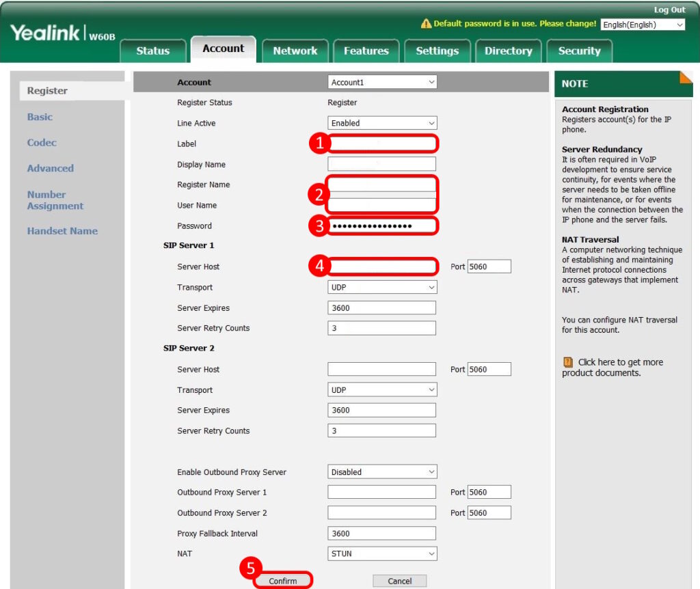The height and width of the screenshot is (589, 700).
Task: Expand the Line Active dropdown
Action: [x=382, y=123]
